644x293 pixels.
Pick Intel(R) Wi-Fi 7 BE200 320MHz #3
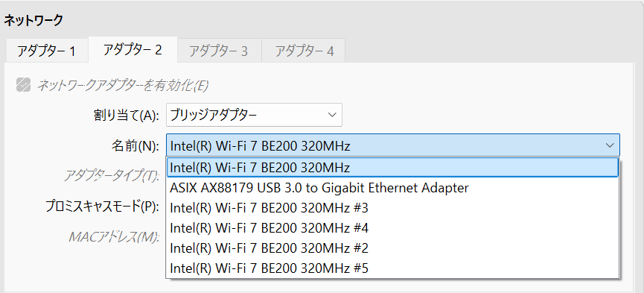(x=392, y=208)
